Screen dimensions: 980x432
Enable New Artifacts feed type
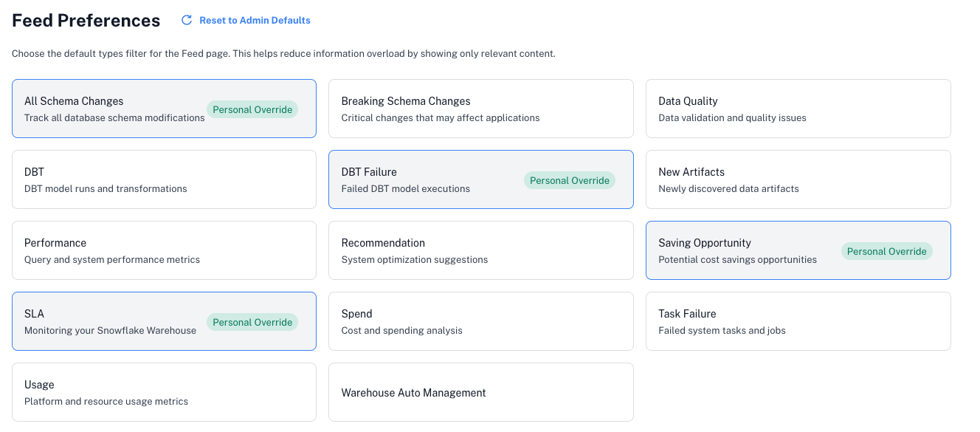(798, 179)
